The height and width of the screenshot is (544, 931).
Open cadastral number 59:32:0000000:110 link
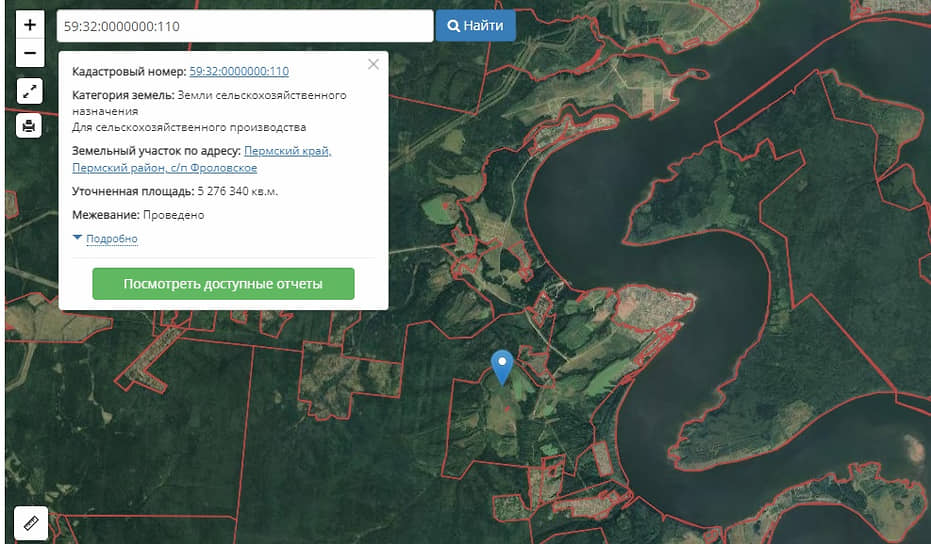click(239, 71)
